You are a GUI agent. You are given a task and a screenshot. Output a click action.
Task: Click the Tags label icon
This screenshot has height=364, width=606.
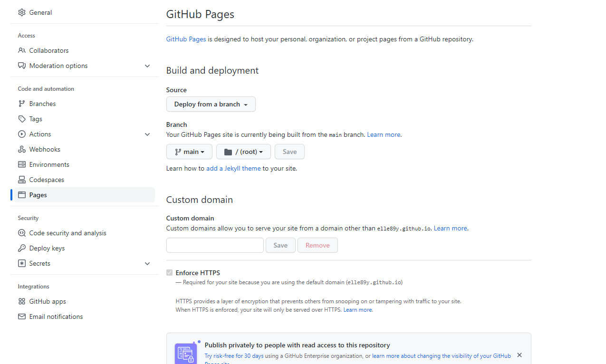[x=22, y=119]
